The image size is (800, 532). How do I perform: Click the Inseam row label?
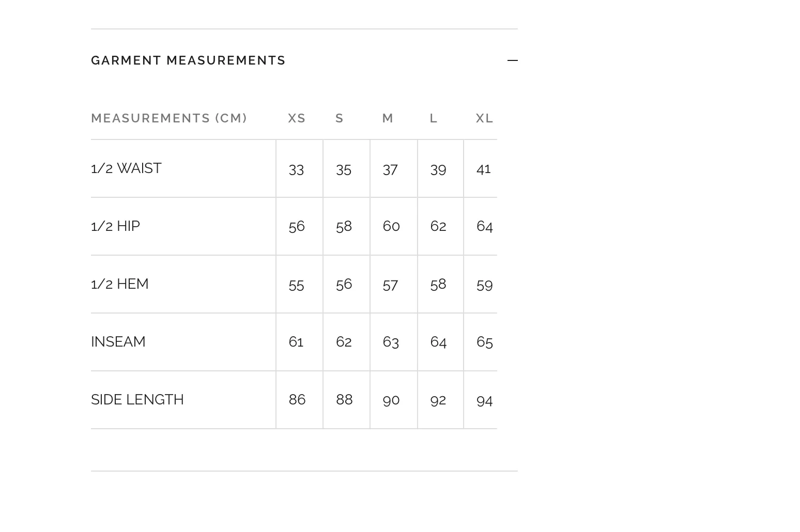coord(118,342)
